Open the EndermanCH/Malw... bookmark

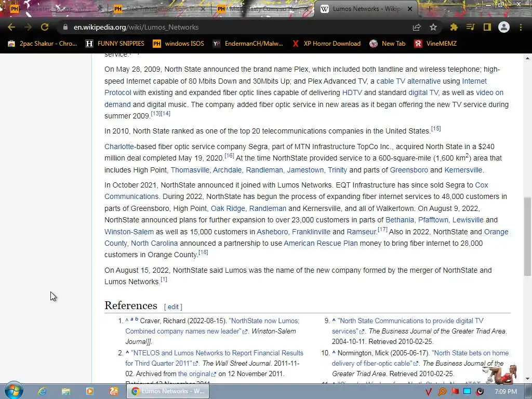click(x=248, y=44)
